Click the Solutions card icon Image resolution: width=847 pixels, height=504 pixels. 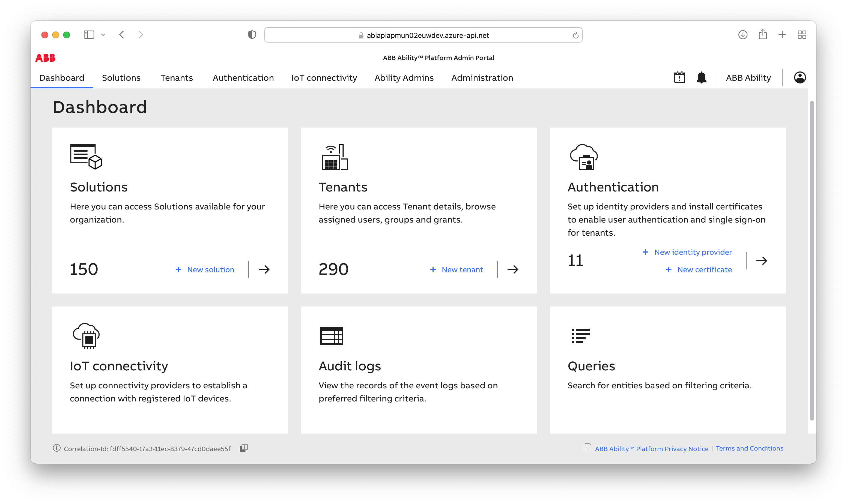pyautogui.click(x=86, y=157)
